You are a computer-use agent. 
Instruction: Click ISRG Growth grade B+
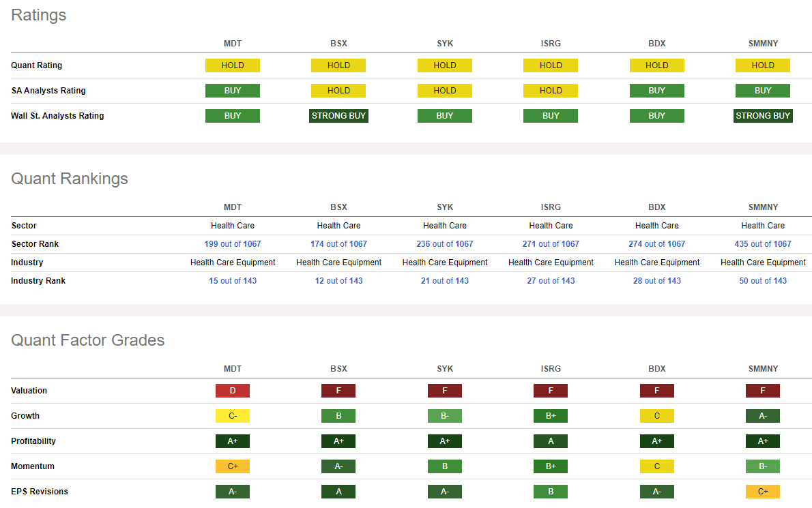[x=551, y=416]
